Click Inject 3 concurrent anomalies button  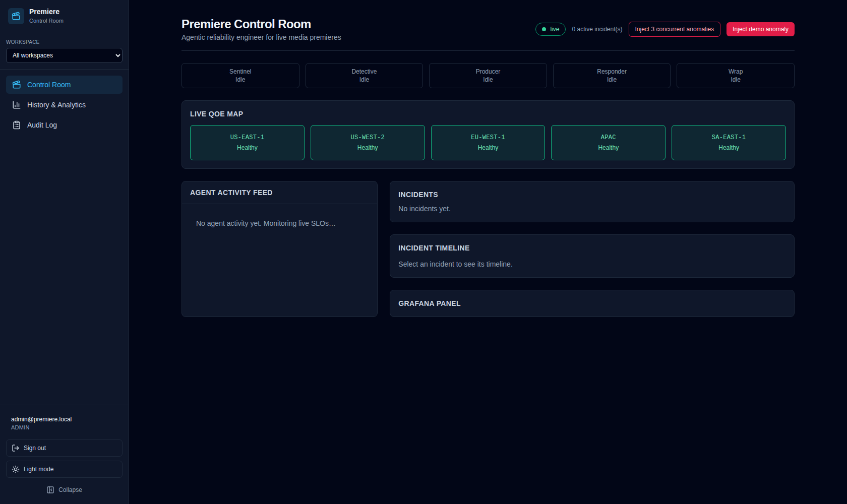(x=674, y=29)
